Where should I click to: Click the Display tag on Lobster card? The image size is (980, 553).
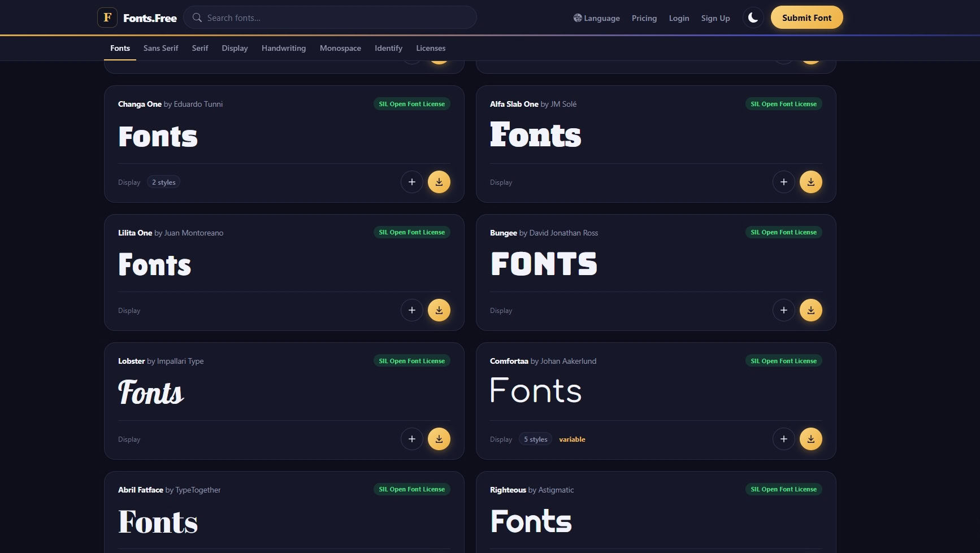[x=129, y=439]
